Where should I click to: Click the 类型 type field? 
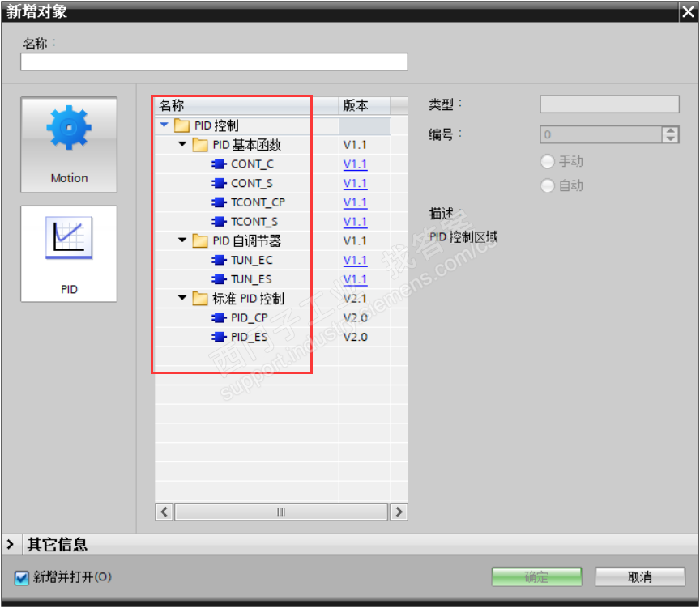tap(609, 104)
